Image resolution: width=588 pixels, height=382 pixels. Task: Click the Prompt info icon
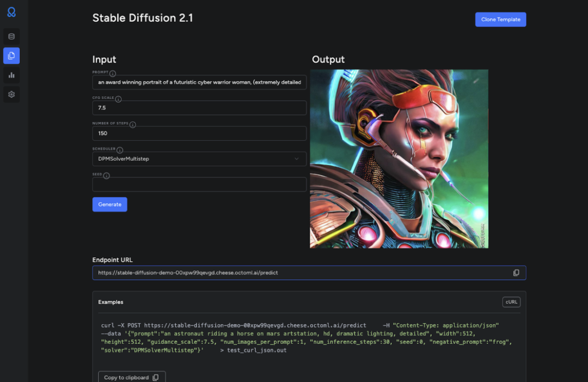113,74
